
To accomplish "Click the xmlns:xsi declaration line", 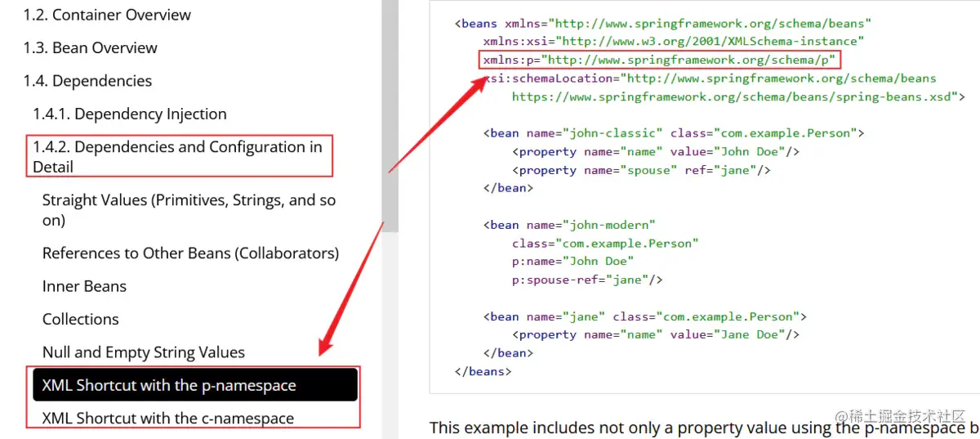I will [x=674, y=41].
